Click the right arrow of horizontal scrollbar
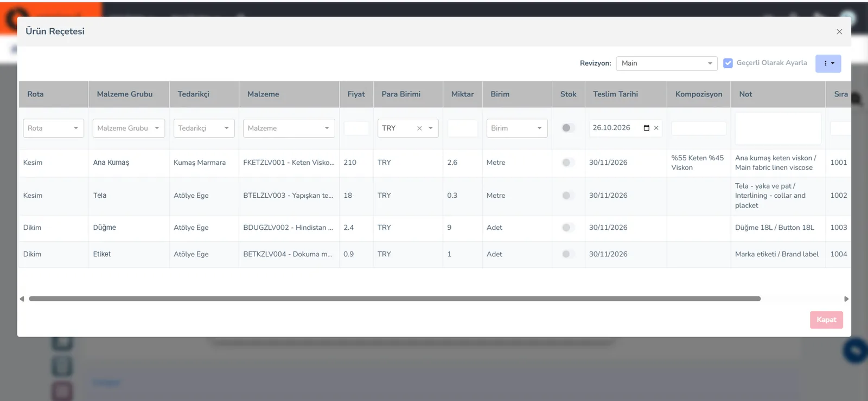The height and width of the screenshot is (401, 868). (x=846, y=299)
